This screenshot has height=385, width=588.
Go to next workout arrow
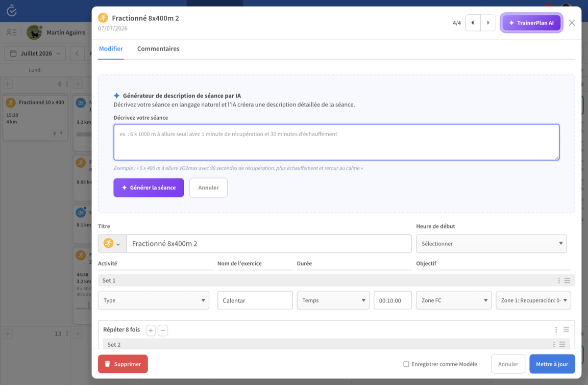(x=488, y=23)
